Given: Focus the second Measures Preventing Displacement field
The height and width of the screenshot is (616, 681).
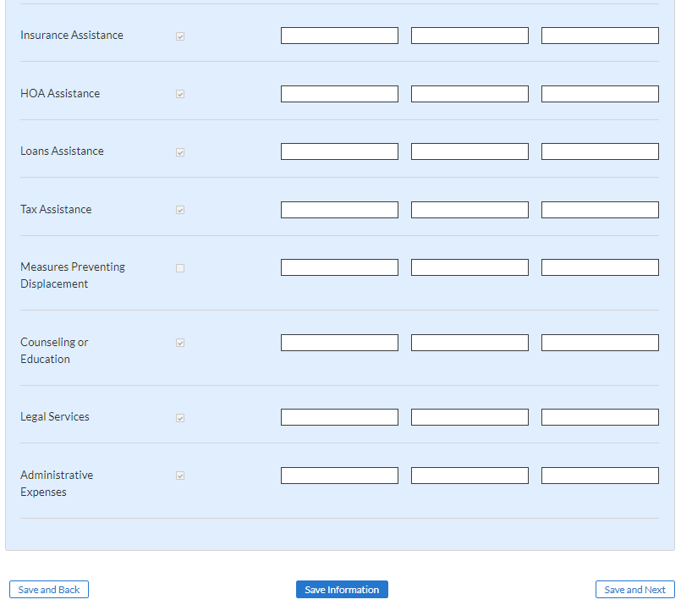Looking at the screenshot, I should coord(470,267).
